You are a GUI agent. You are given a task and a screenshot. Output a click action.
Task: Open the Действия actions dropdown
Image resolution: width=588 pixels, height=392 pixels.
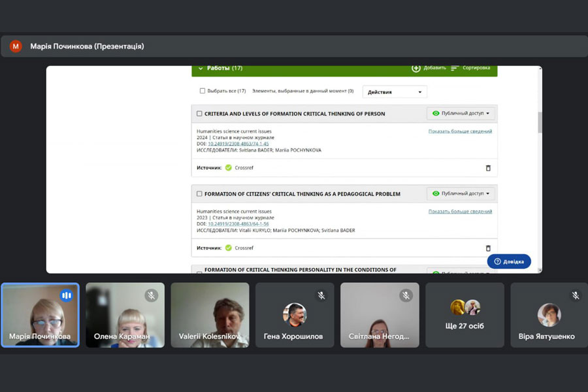coord(395,92)
